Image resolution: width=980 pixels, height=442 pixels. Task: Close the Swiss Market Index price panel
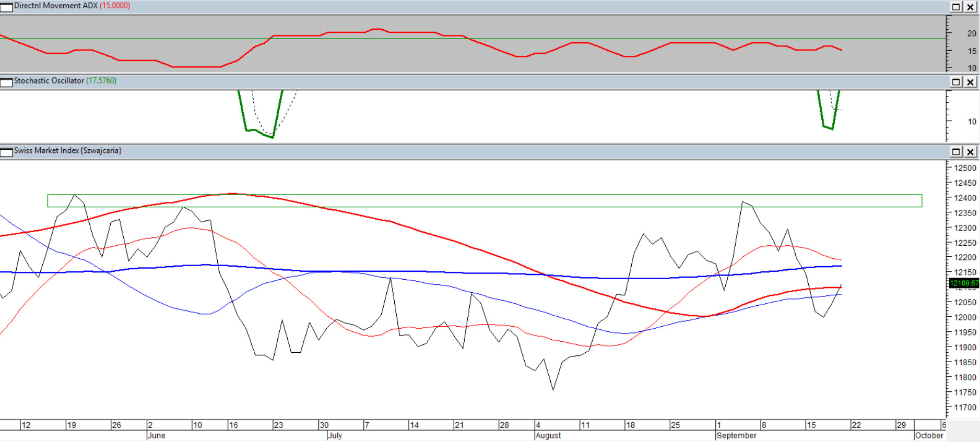pyautogui.click(x=971, y=152)
